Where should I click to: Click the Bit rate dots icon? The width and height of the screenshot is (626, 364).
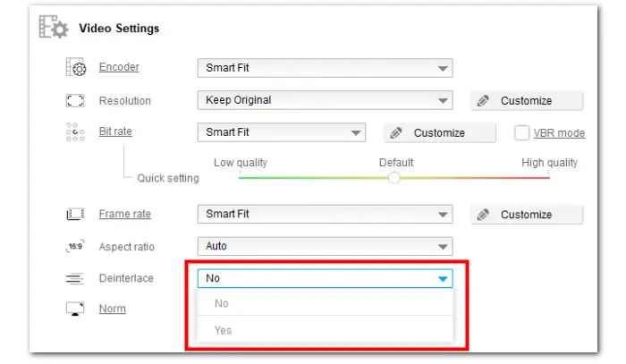tap(75, 132)
